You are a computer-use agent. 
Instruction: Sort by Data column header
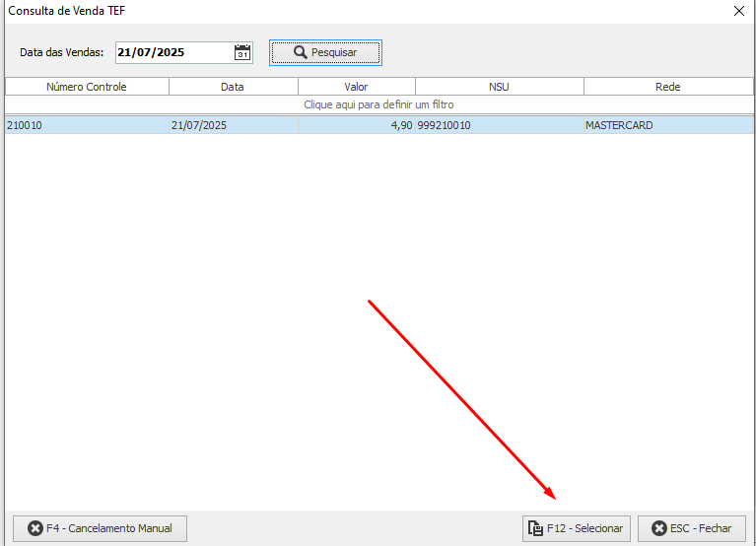tap(233, 87)
